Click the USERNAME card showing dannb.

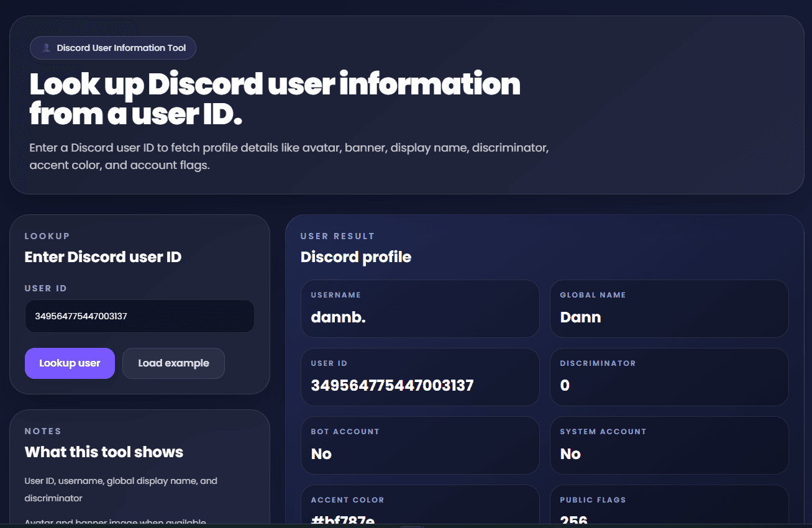click(420, 309)
